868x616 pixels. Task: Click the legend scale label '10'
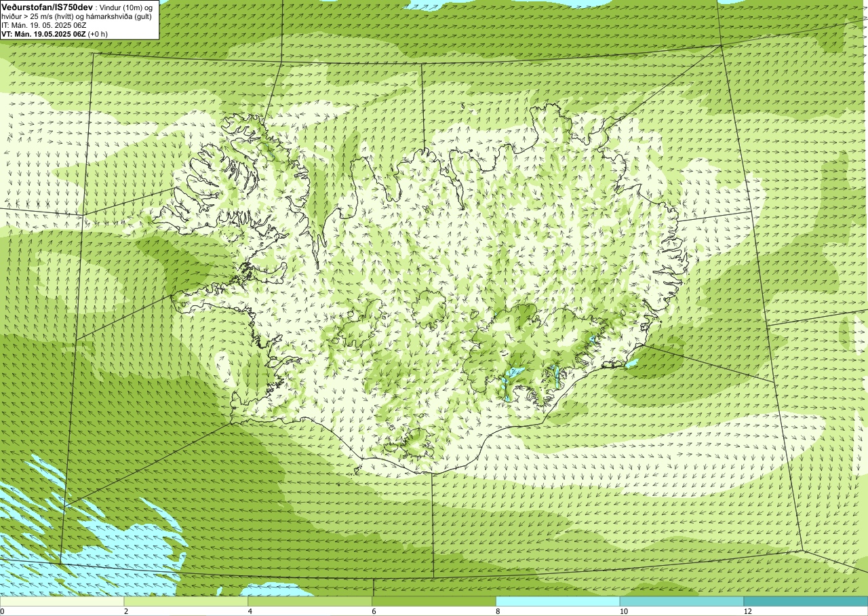624,611
